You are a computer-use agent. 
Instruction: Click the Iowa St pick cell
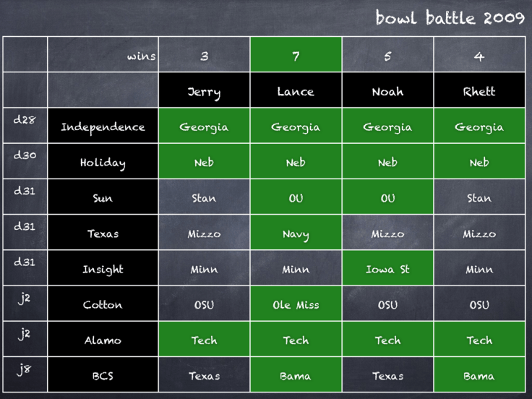pos(387,268)
